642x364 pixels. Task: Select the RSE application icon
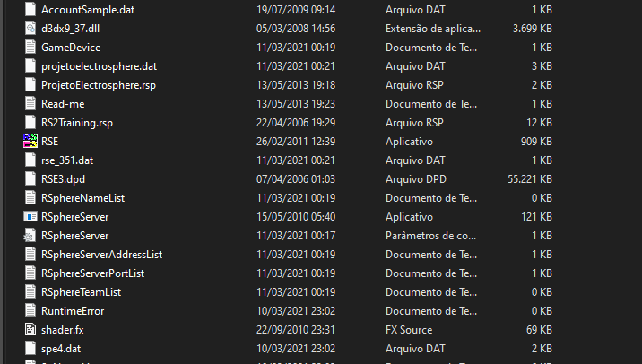pyautogui.click(x=30, y=142)
